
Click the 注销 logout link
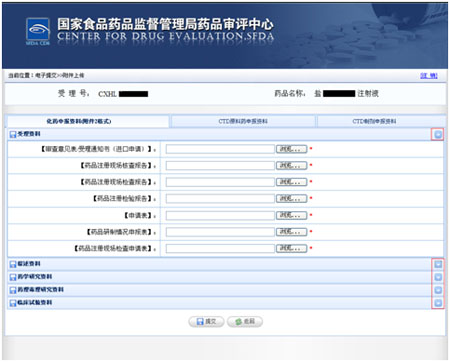click(429, 76)
